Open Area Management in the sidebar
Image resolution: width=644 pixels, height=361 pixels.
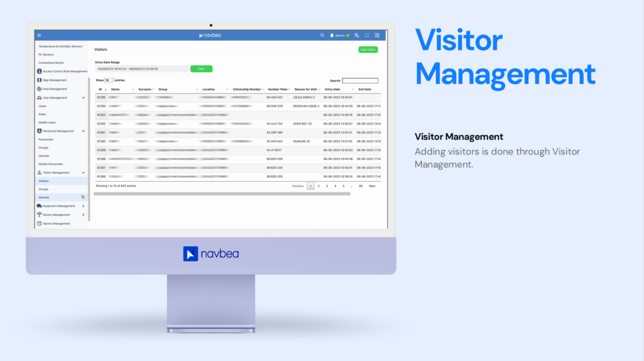pyautogui.click(x=54, y=89)
